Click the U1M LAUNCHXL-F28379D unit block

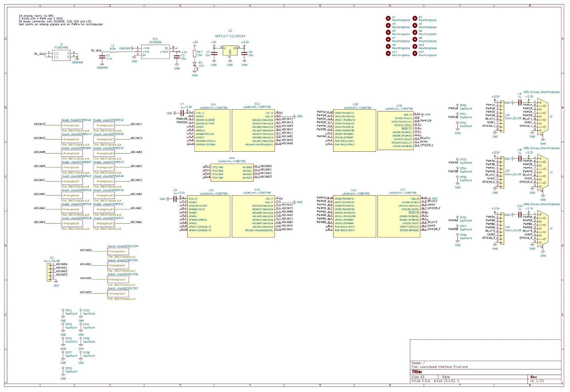[x=232, y=173]
